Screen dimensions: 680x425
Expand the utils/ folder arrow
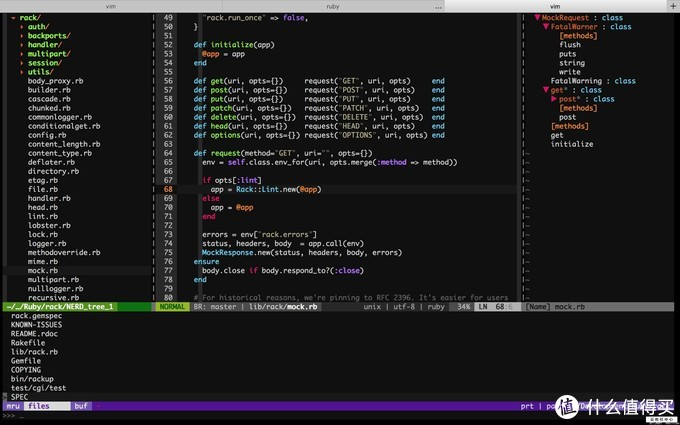pos(22,72)
